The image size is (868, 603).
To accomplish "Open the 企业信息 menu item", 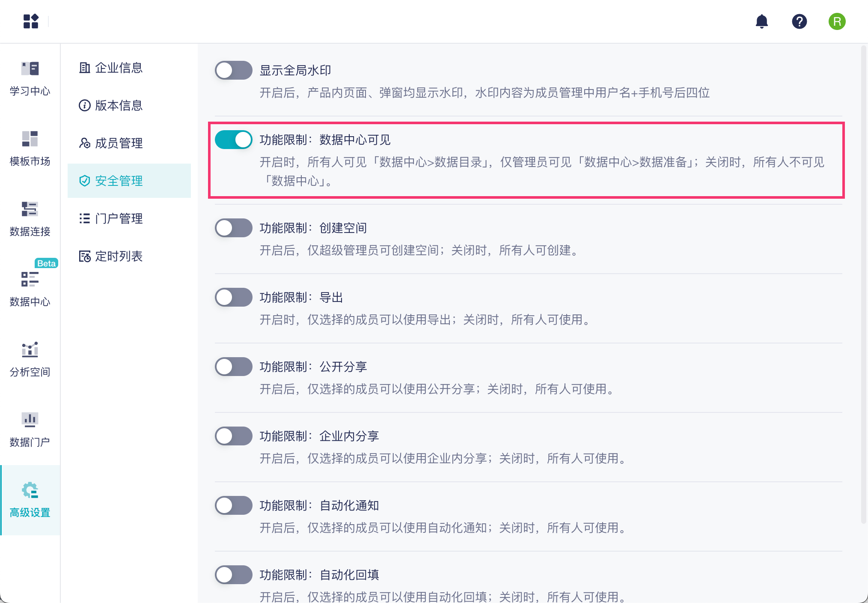I will pos(118,68).
